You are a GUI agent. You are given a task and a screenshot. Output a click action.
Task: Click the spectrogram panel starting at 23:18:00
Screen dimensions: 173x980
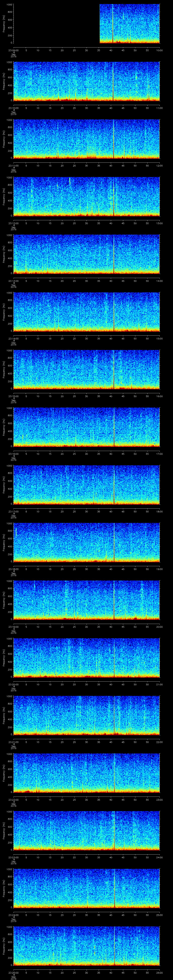coord(87,543)
